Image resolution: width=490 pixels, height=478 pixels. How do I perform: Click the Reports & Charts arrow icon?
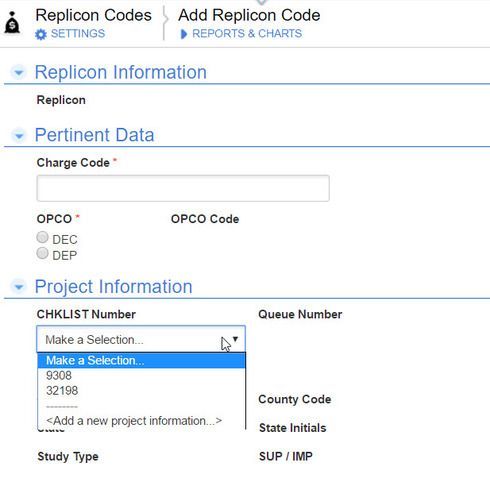pyautogui.click(x=183, y=34)
